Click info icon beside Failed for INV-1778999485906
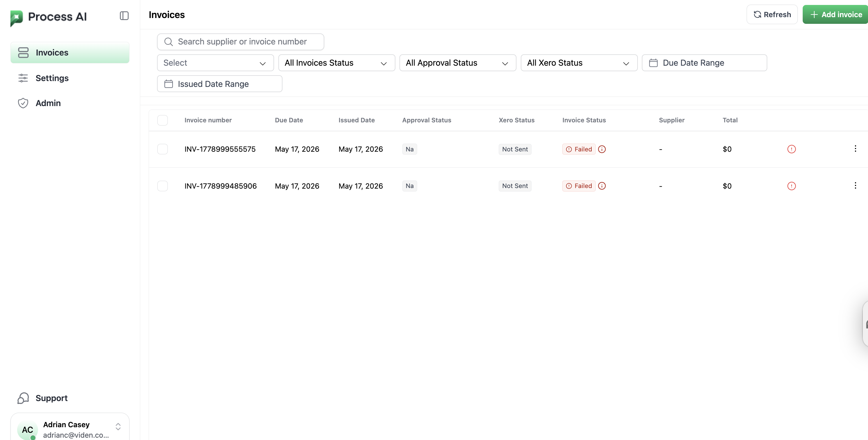The height and width of the screenshot is (440, 868). tap(602, 186)
